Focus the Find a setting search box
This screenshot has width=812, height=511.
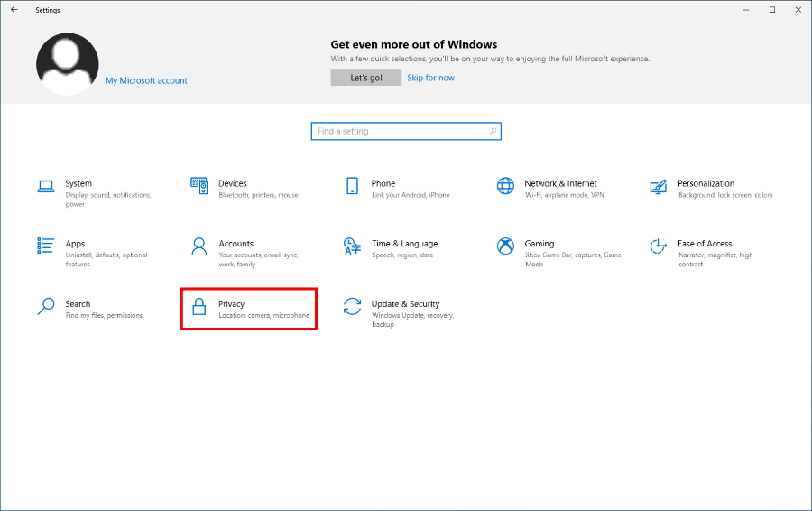406,131
